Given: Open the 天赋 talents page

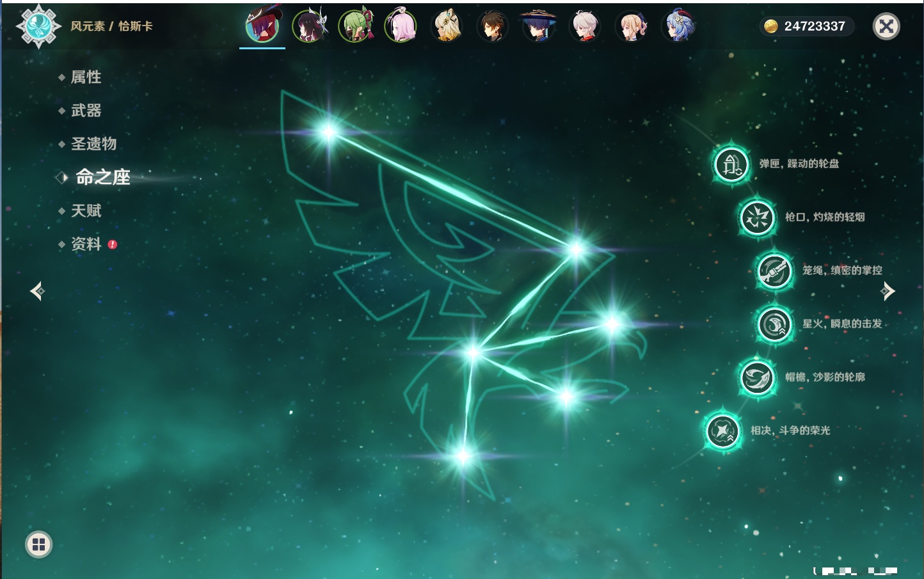Looking at the screenshot, I should (86, 210).
